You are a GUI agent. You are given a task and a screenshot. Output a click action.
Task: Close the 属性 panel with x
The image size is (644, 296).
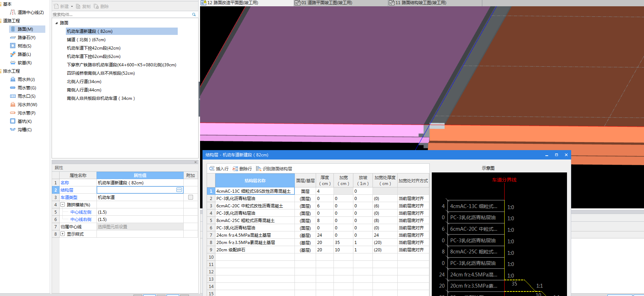coord(195,162)
